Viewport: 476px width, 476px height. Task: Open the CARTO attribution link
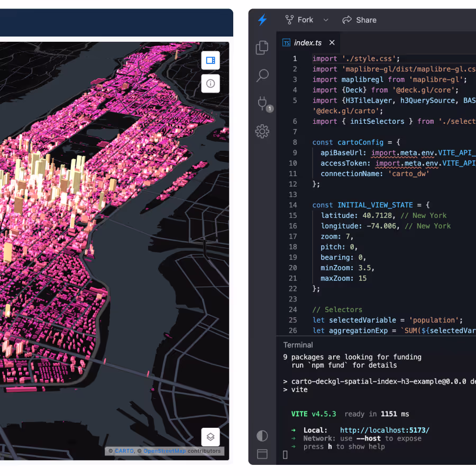point(124,451)
